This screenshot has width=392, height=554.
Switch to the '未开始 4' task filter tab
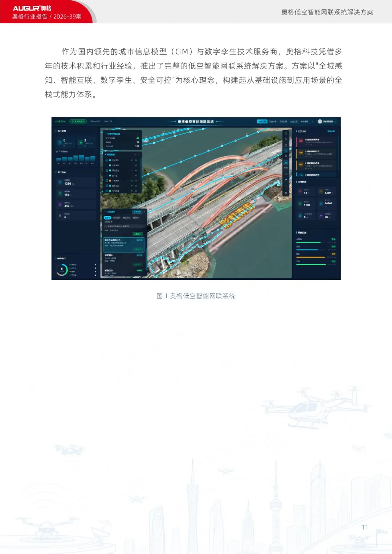[x=117, y=218]
